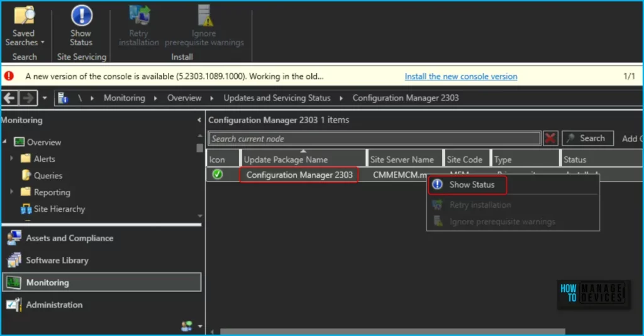
Task: Open the Monitoring workspace
Action: pyautogui.click(x=102, y=282)
